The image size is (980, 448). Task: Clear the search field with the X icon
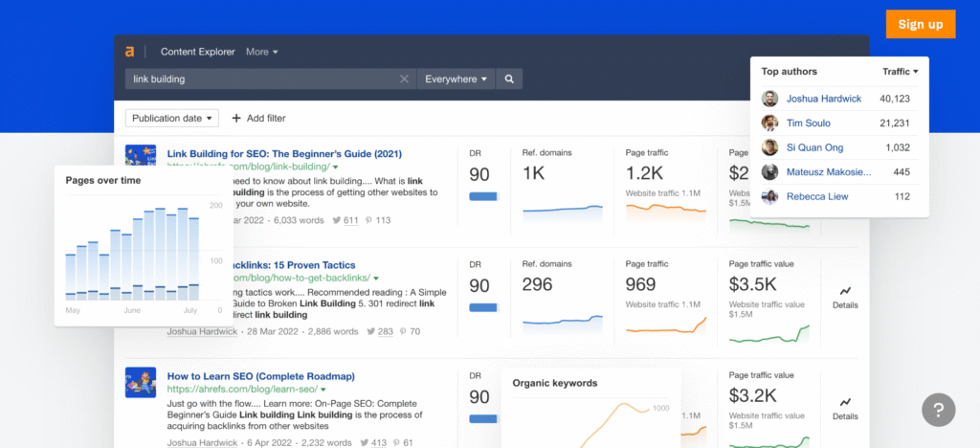point(405,78)
